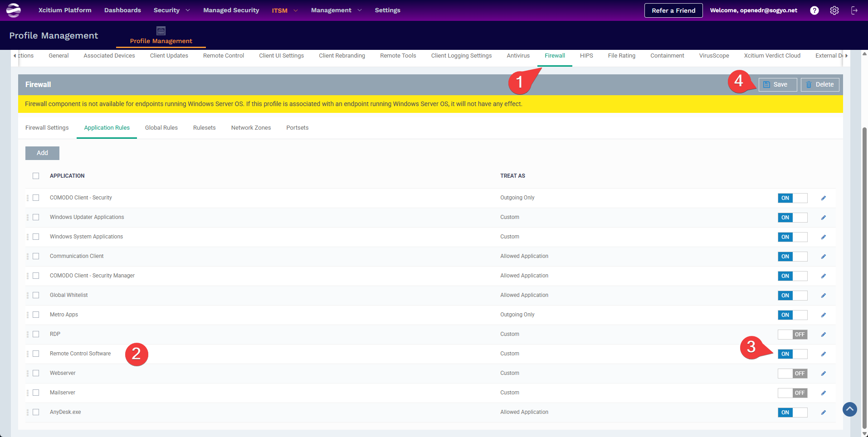
Task: Click the logout icon
Action: [854, 10]
